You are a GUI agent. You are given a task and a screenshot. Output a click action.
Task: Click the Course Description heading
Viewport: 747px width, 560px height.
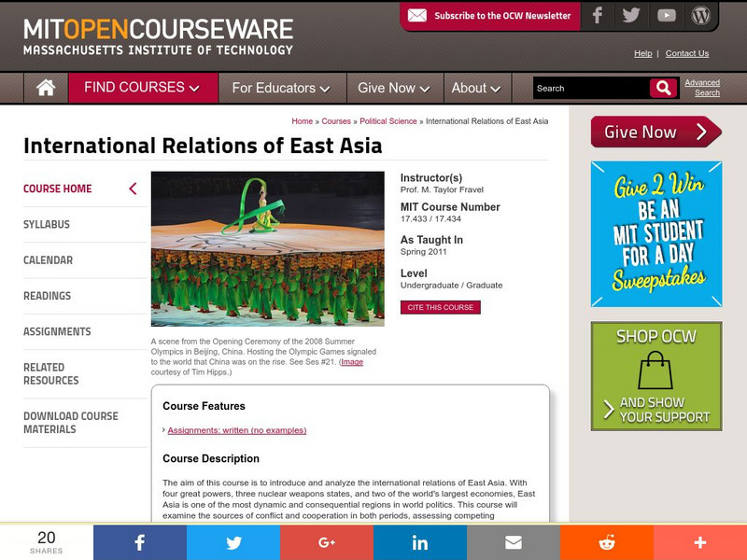(211, 458)
